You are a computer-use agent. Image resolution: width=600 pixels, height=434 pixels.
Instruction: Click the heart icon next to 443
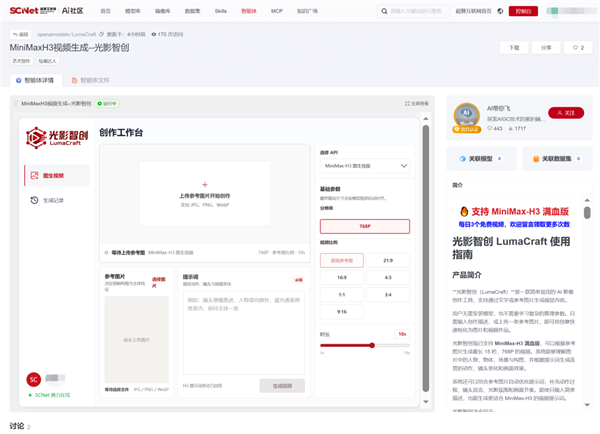489,129
